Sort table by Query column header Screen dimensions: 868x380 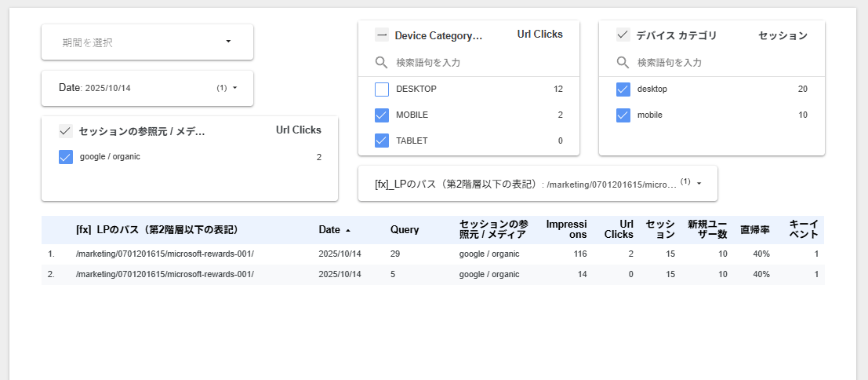(x=405, y=230)
